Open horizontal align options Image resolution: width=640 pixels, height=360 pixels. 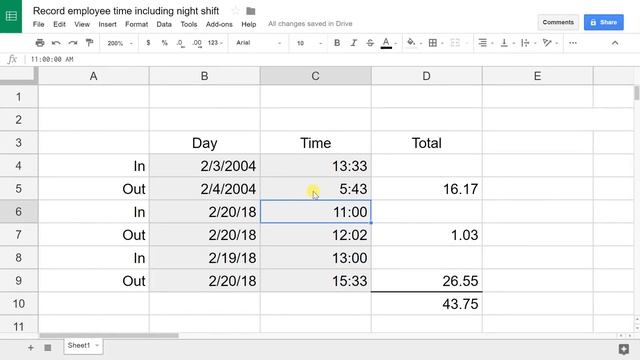pos(482,42)
